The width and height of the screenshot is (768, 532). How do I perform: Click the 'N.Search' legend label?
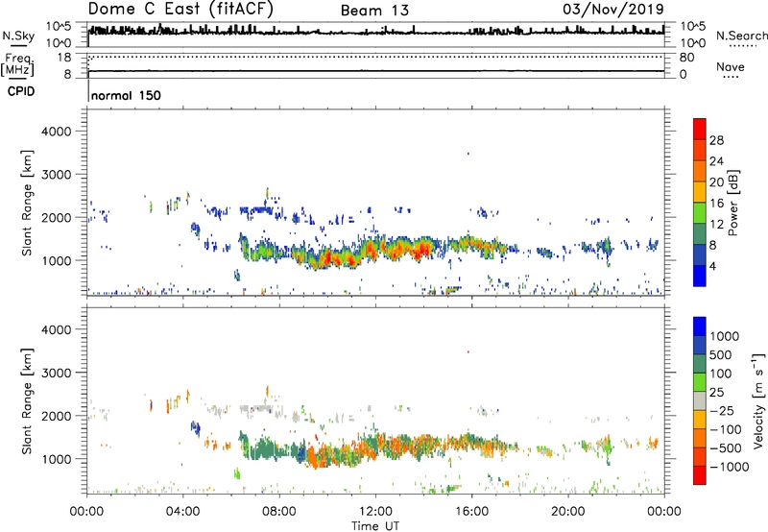(x=742, y=36)
